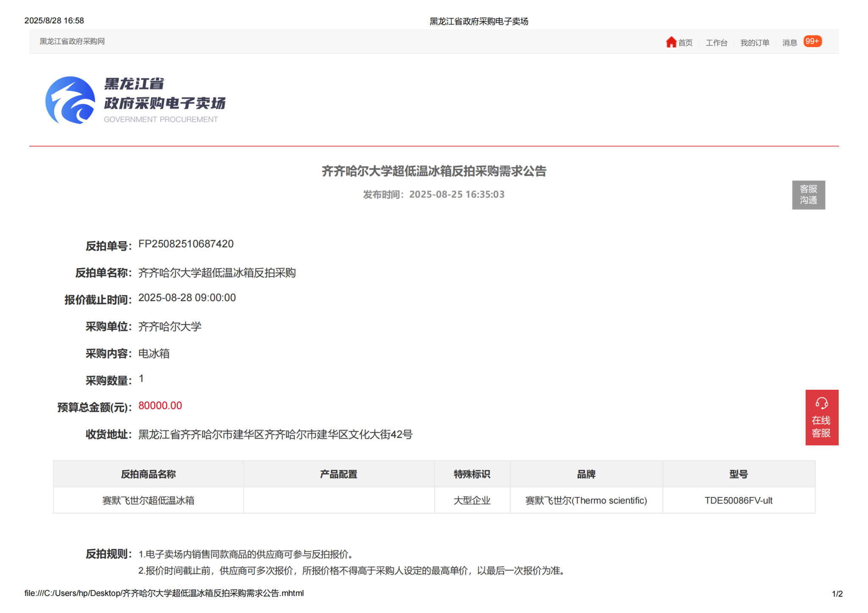
Task: Click the 产品配置 column header
Action: (x=338, y=474)
